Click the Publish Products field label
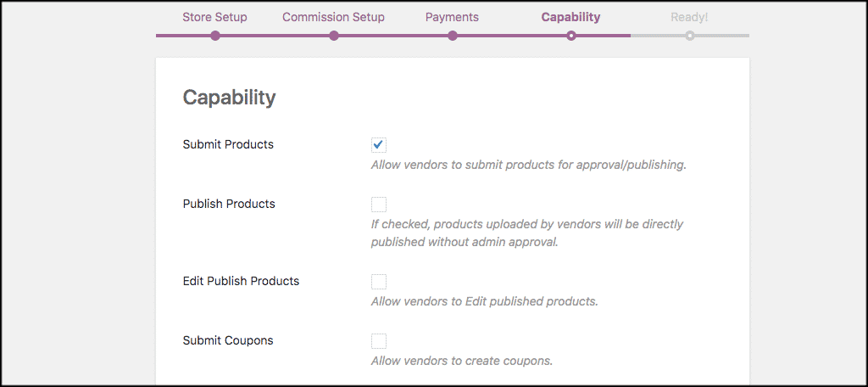The width and height of the screenshot is (868, 387). click(x=229, y=204)
